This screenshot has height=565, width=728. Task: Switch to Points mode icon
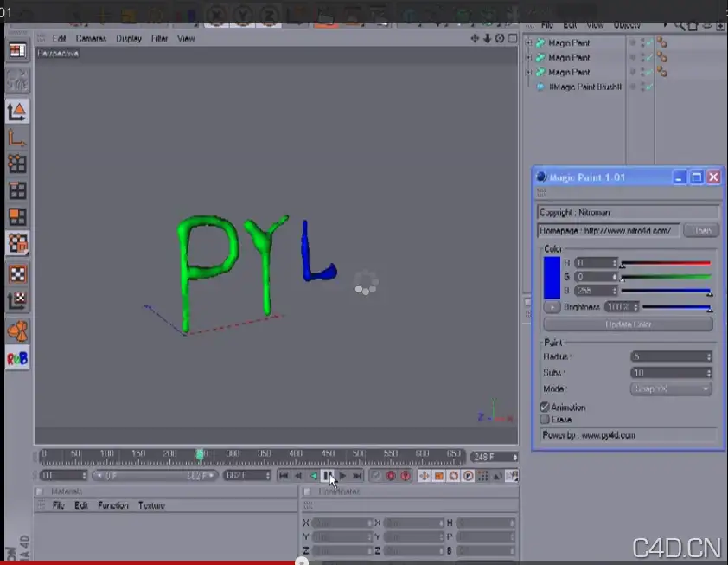click(x=17, y=164)
